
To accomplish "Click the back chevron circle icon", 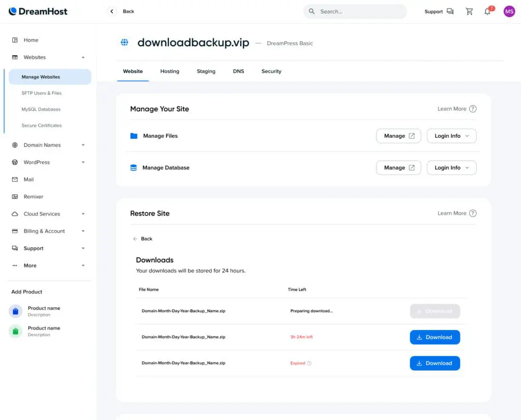I will pos(112,11).
